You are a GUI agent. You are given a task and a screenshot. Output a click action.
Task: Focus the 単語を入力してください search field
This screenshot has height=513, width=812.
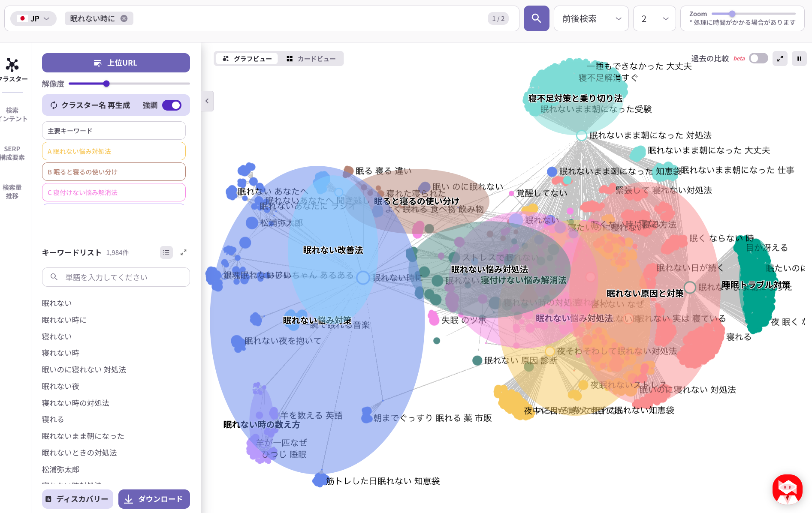coord(116,277)
